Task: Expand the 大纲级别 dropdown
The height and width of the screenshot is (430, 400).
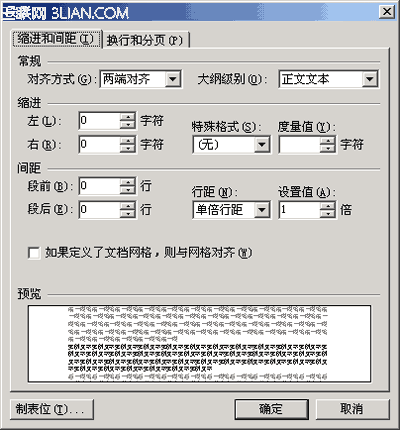Action: click(369, 79)
